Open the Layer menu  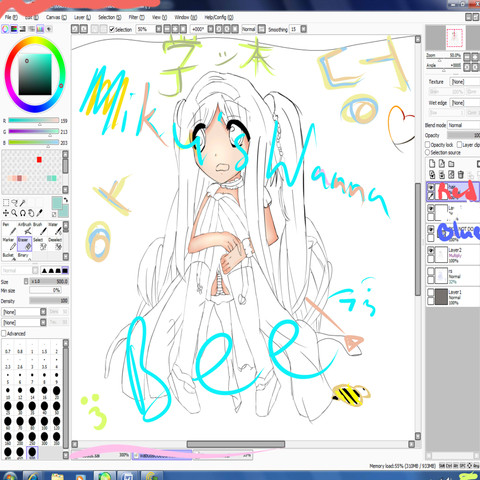click(82, 17)
